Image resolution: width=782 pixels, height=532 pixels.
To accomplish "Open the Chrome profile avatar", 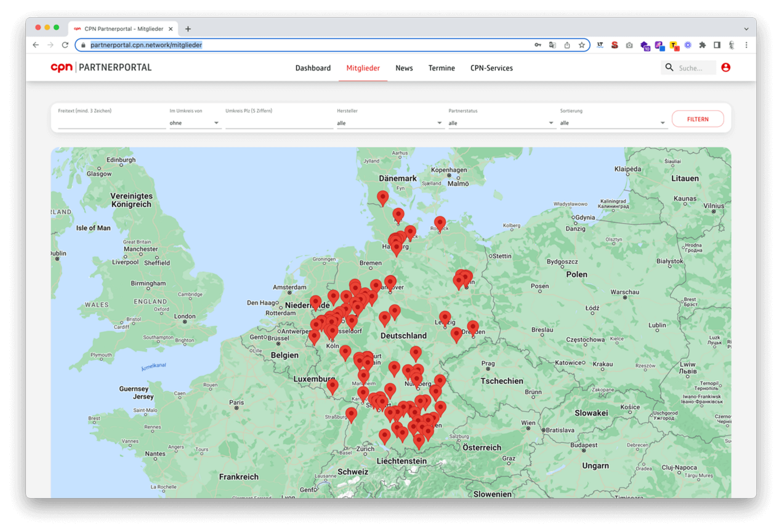I will tap(731, 45).
